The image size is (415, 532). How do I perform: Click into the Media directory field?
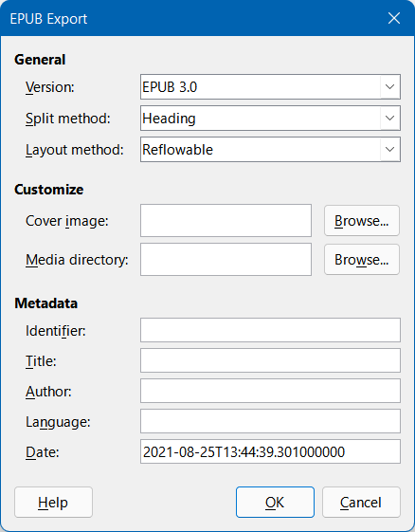226,260
